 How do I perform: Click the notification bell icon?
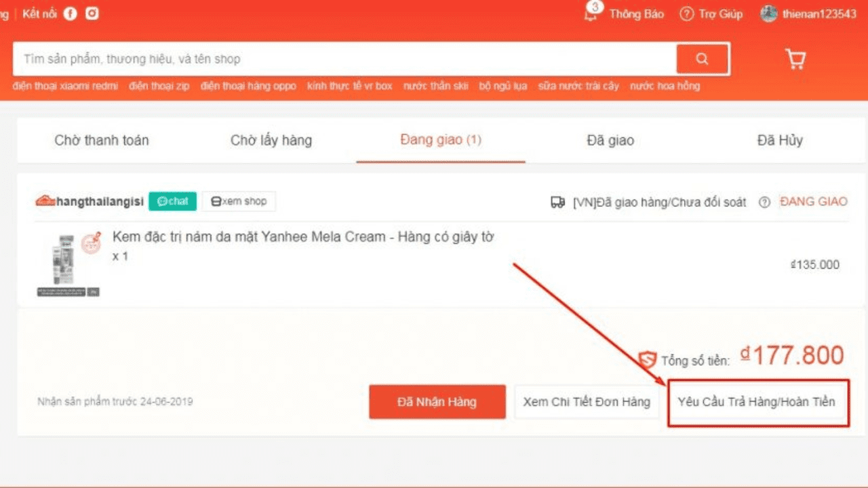592,14
